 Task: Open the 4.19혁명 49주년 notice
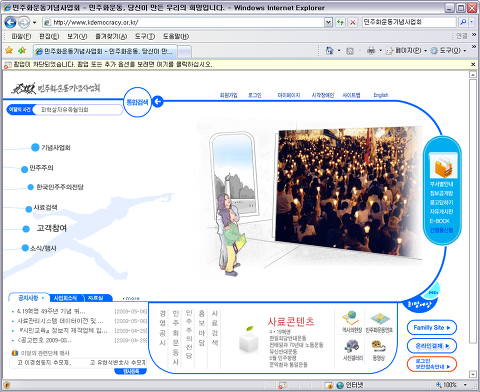click(x=51, y=311)
